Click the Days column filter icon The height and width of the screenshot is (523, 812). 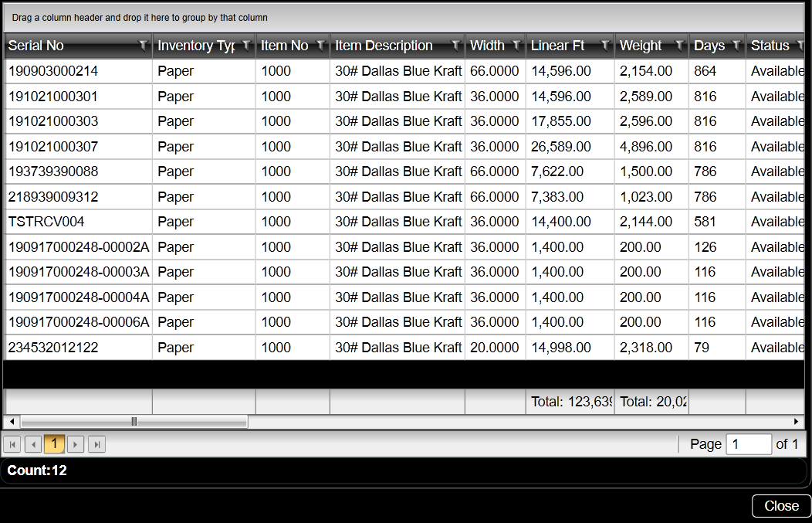coord(736,46)
